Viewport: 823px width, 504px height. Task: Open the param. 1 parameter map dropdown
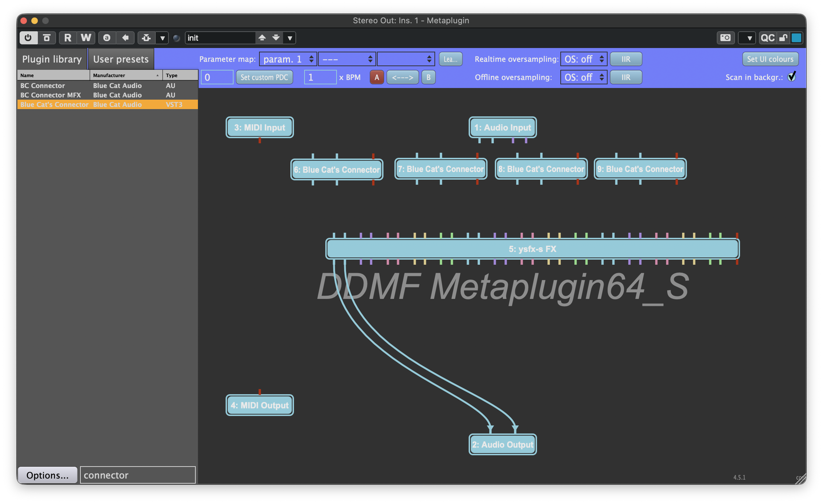pyautogui.click(x=288, y=59)
